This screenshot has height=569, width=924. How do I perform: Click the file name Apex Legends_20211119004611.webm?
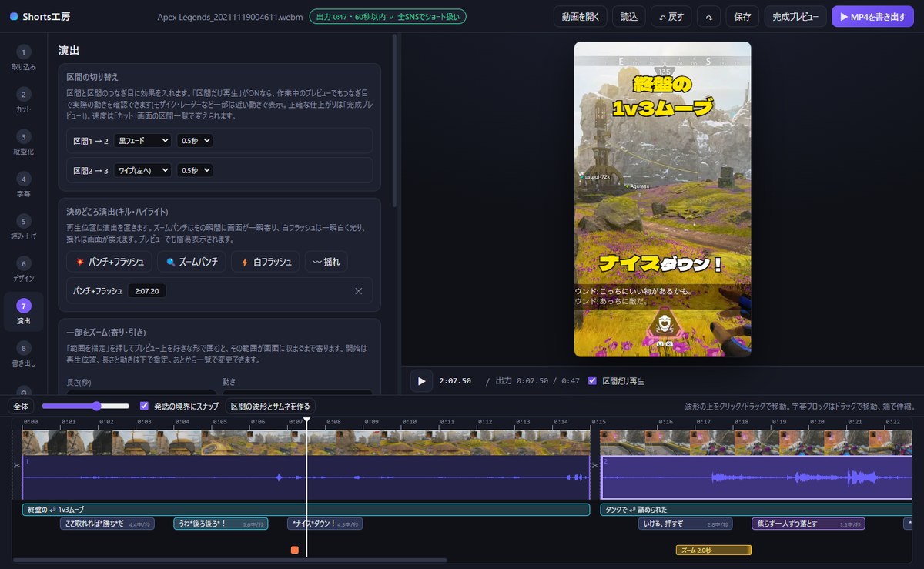[229, 16]
